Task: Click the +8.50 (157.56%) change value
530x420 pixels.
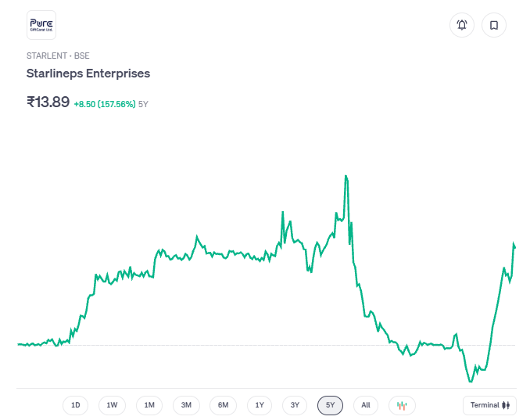Action: coord(105,103)
